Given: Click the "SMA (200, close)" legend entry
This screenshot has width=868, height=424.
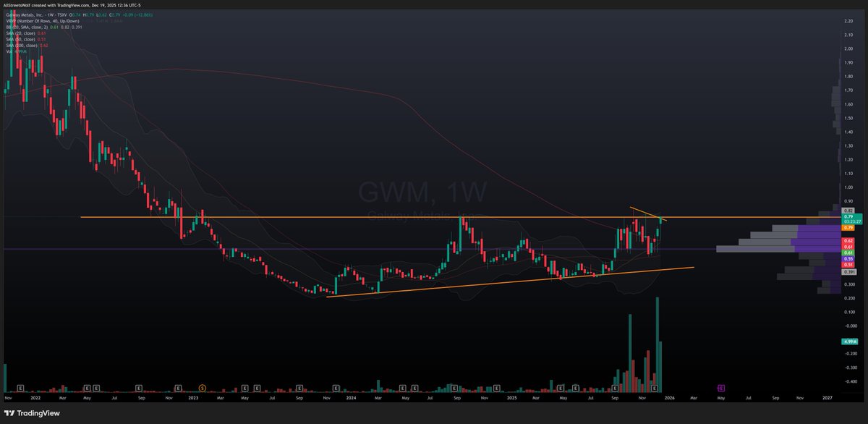Looking at the screenshot, I should 22,45.
